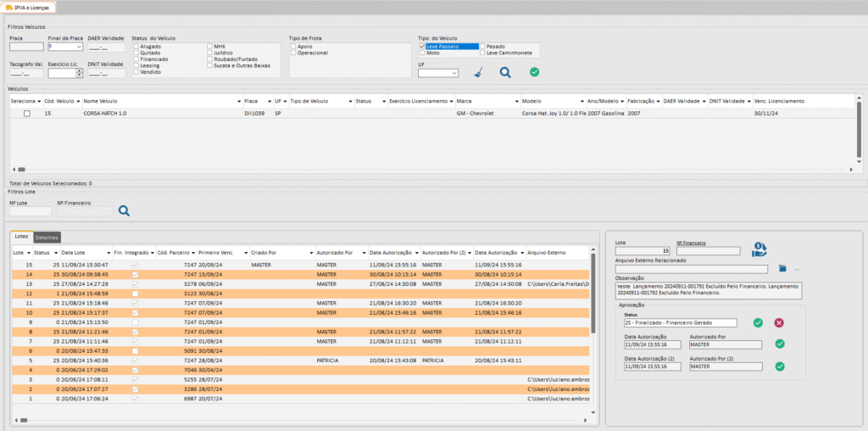Check the Apoio fleet type checkbox
The height and width of the screenshot is (431, 868).
pyautogui.click(x=293, y=47)
